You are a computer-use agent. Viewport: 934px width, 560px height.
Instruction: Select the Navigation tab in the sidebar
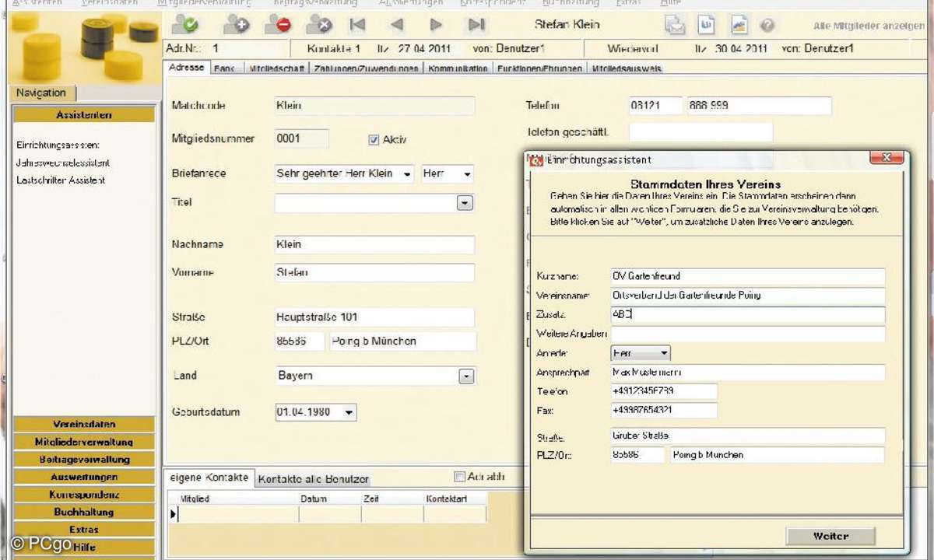click(x=41, y=93)
